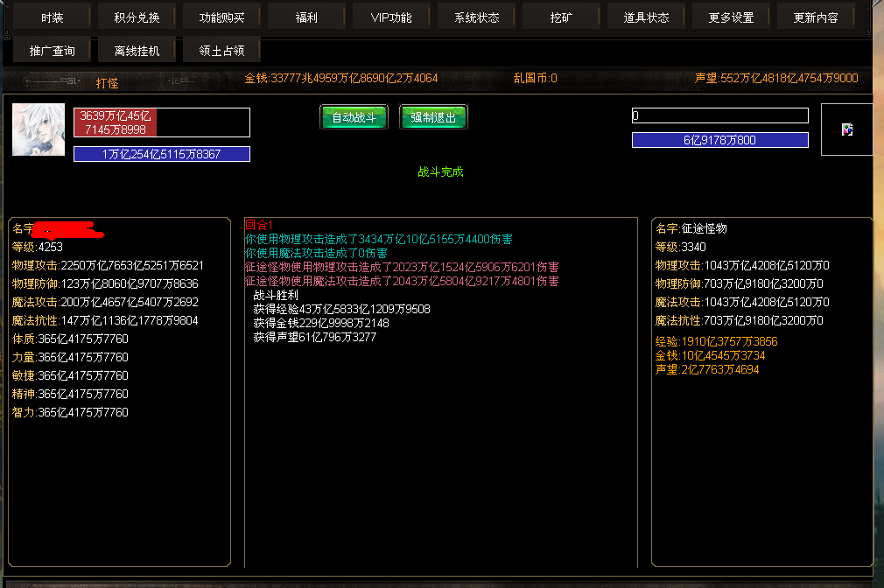This screenshot has width=884, height=588.
Task: Open 领土占领 territory menu
Action: (x=221, y=51)
